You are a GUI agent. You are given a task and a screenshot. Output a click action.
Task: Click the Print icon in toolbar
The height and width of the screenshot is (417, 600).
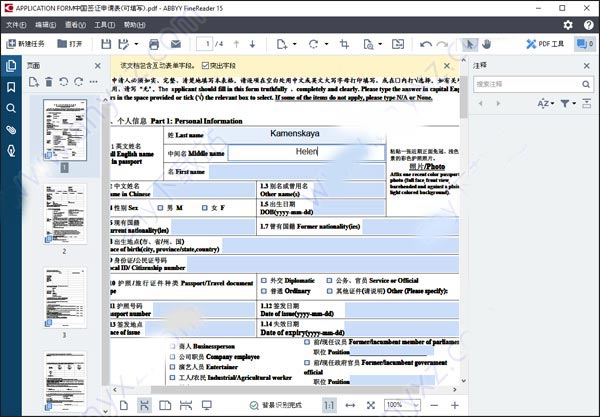coord(153,44)
